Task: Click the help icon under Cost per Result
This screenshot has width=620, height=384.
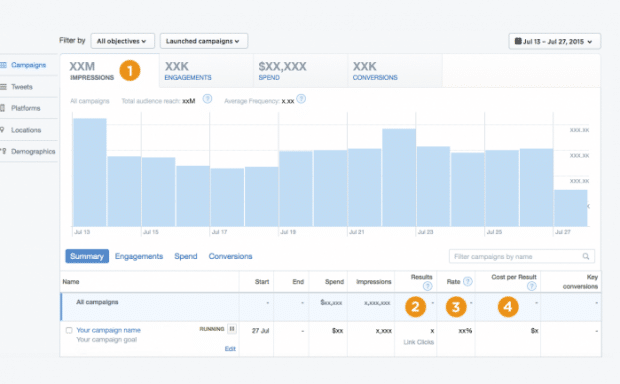Action: click(532, 286)
